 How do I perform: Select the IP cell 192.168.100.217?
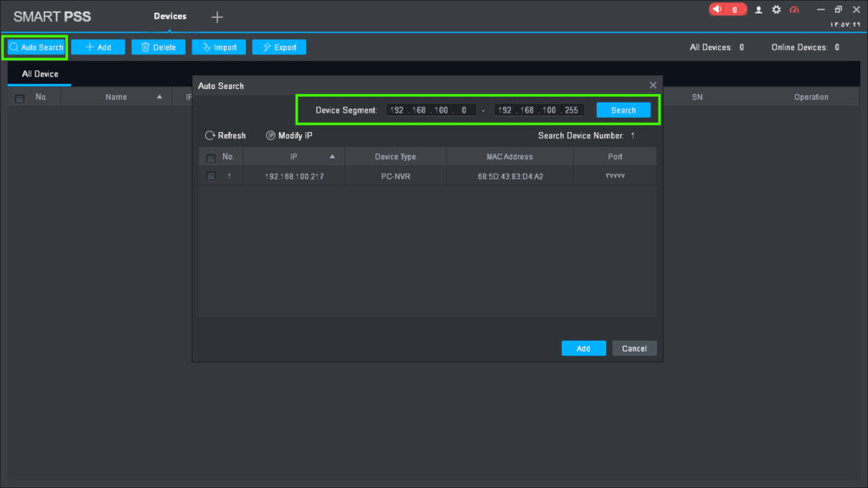pyautogui.click(x=294, y=176)
